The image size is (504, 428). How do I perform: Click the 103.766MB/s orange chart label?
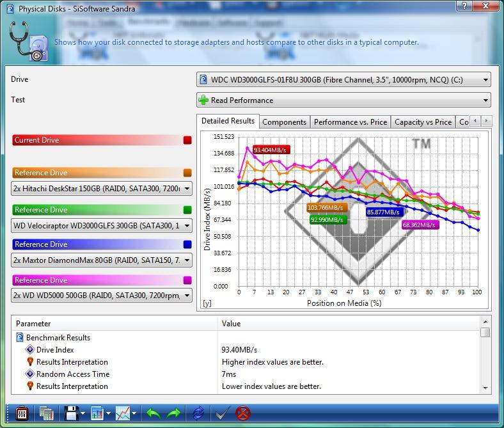(326, 208)
